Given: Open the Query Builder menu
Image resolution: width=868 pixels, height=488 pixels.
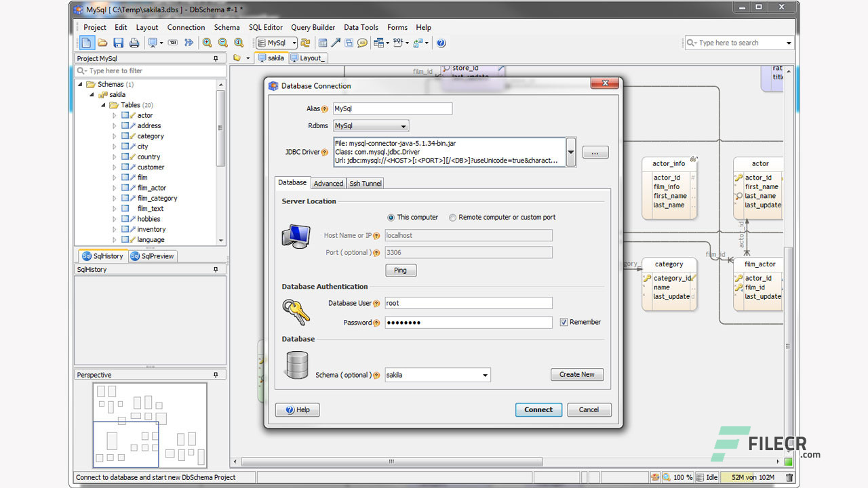Looking at the screenshot, I should pyautogui.click(x=313, y=27).
